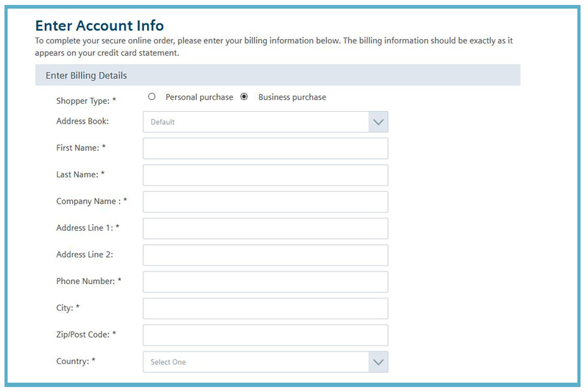
Task: Click into the Last Name text box
Action: (x=265, y=175)
